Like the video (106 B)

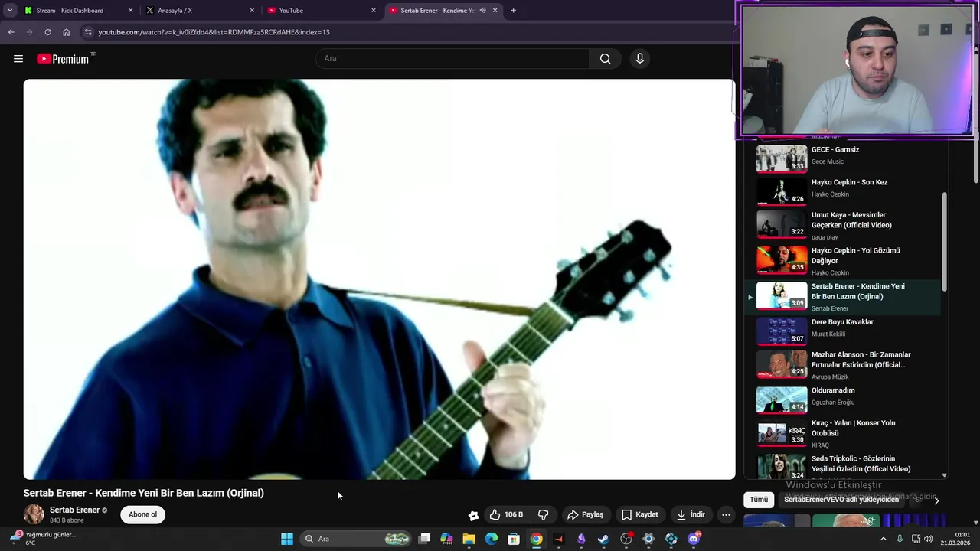(506, 514)
